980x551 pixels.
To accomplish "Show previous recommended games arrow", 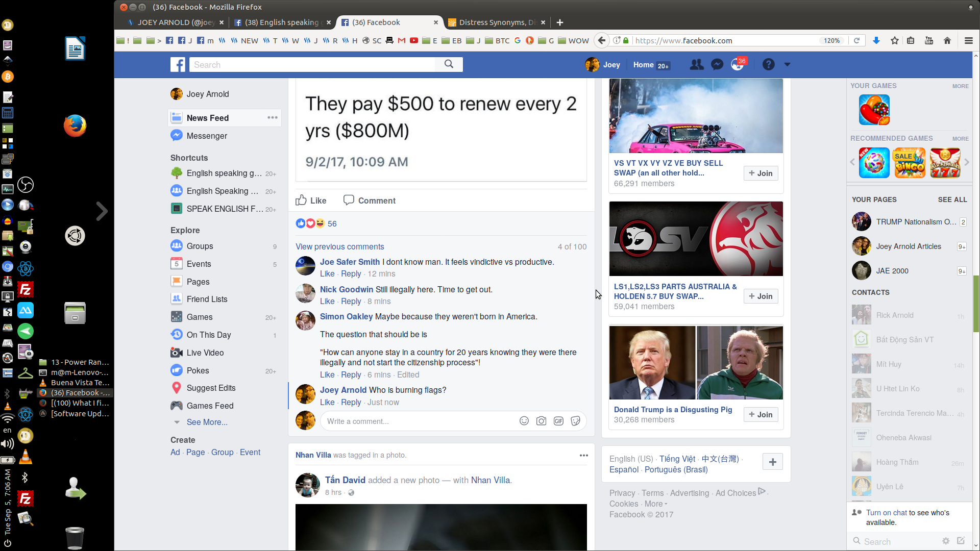I will click(852, 162).
